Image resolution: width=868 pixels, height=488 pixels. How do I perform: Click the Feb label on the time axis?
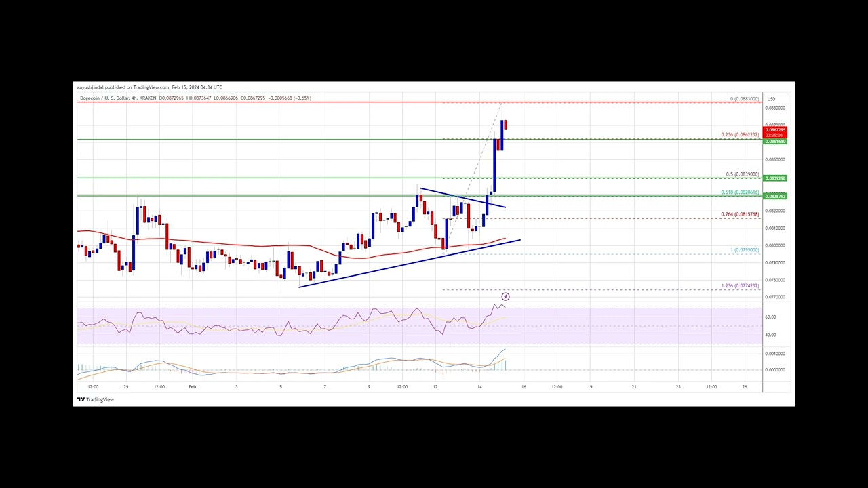pyautogui.click(x=193, y=387)
